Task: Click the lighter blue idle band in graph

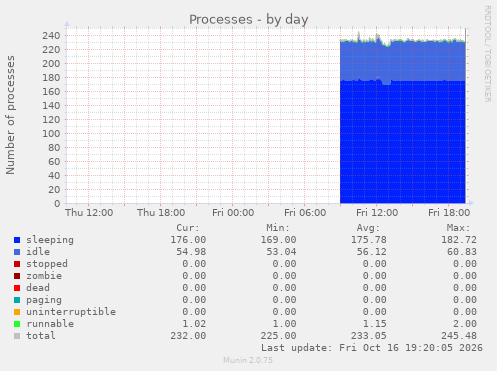Action: coord(402,62)
